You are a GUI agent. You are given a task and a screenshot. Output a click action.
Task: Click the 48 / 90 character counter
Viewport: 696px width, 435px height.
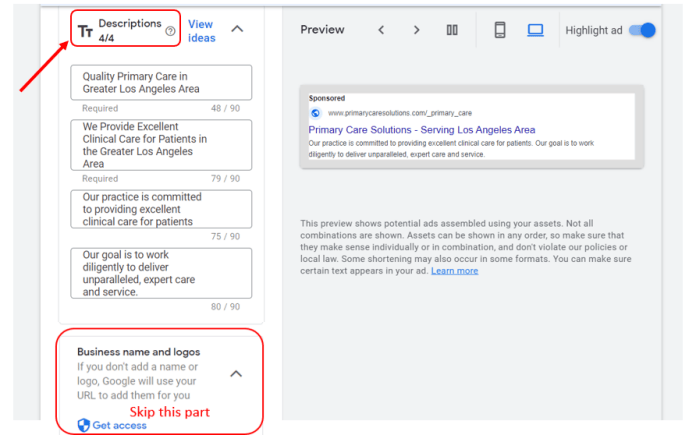pyautogui.click(x=225, y=108)
